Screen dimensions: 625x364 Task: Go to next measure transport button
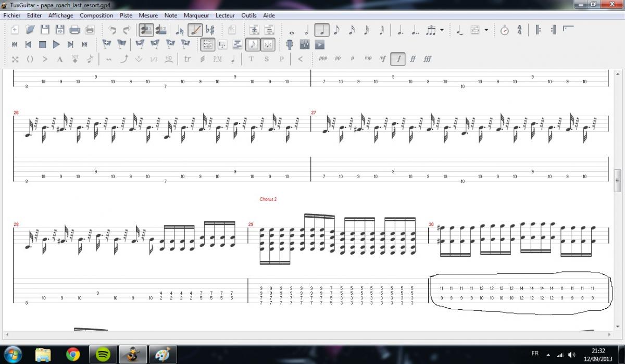click(70, 44)
